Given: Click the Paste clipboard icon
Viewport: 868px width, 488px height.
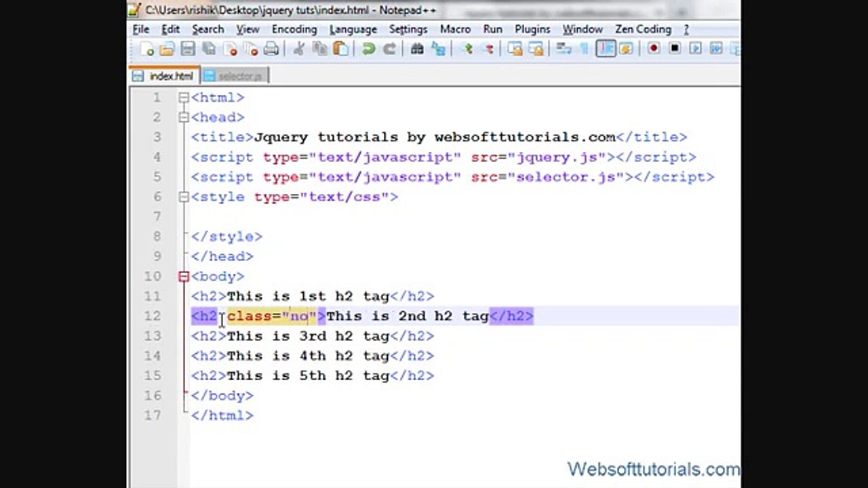Looking at the screenshot, I should point(340,49).
